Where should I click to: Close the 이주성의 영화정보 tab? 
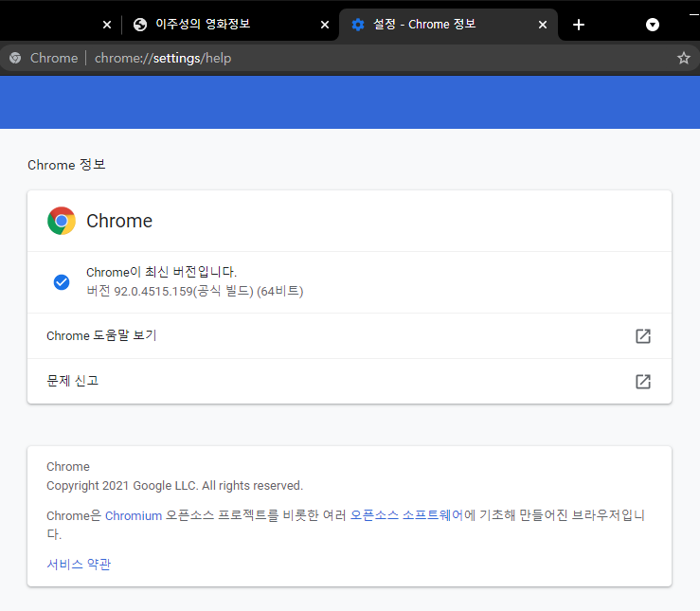click(x=325, y=25)
